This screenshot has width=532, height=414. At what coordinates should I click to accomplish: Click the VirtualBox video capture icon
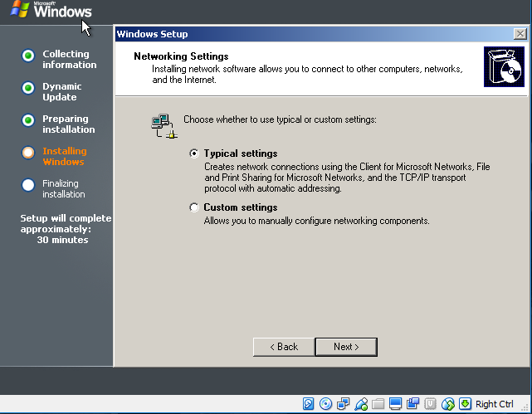[x=413, y=404]
